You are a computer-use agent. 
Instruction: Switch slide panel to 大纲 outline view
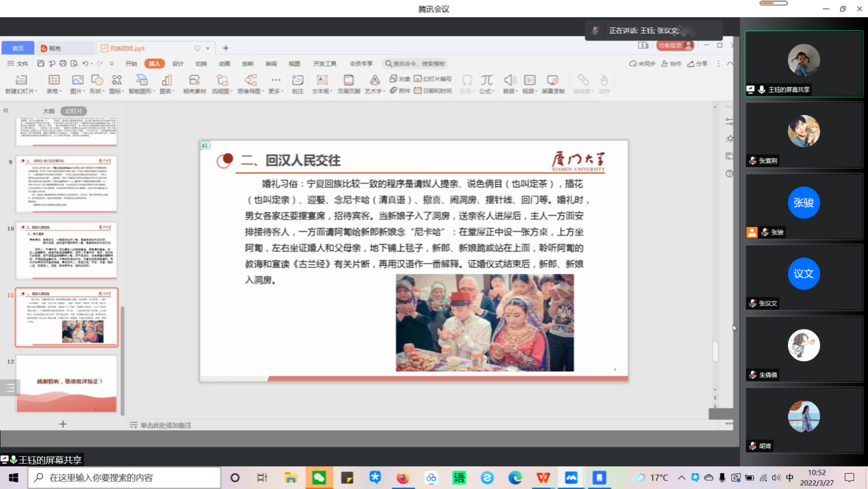[x=49, y=111]
